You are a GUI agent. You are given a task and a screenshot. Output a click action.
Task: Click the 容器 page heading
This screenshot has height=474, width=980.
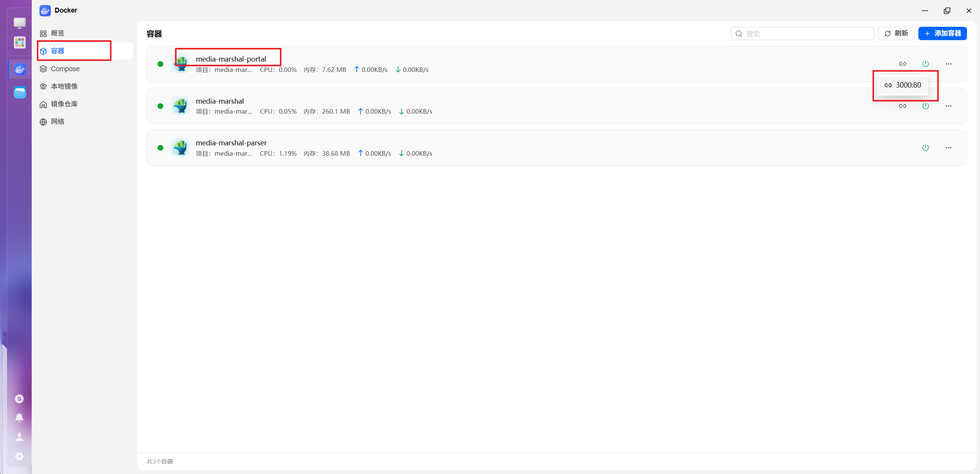point(154,34)
